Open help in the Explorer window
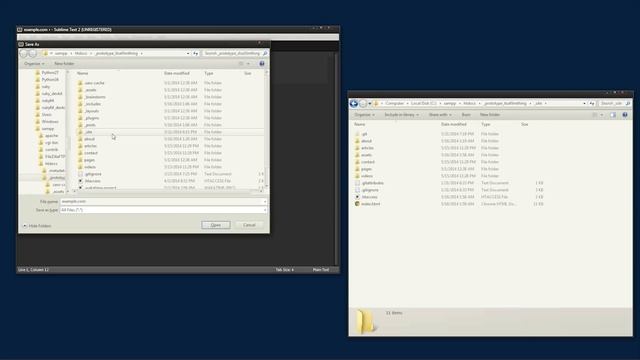Screen dimensions: 640x360 click(x=625, y=115)
